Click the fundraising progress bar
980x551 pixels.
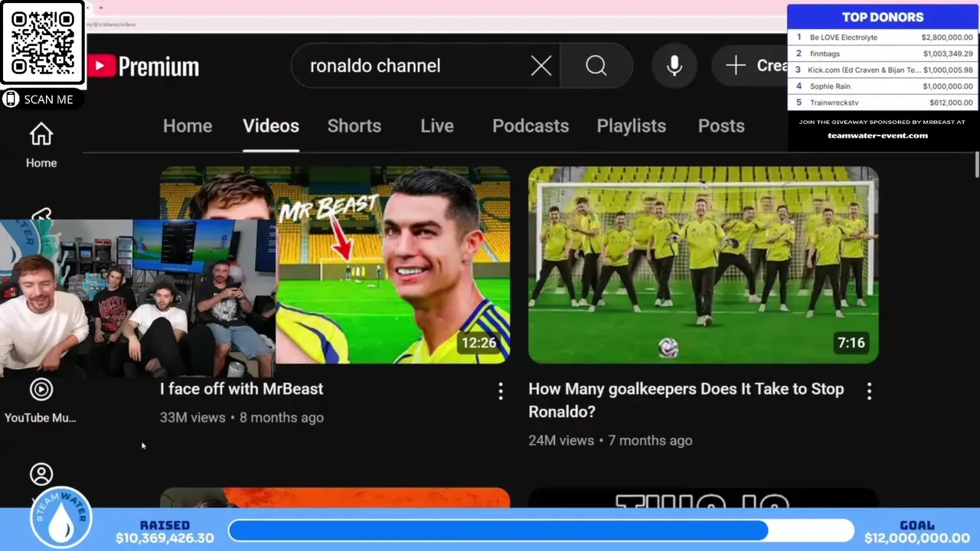(541, 530)
